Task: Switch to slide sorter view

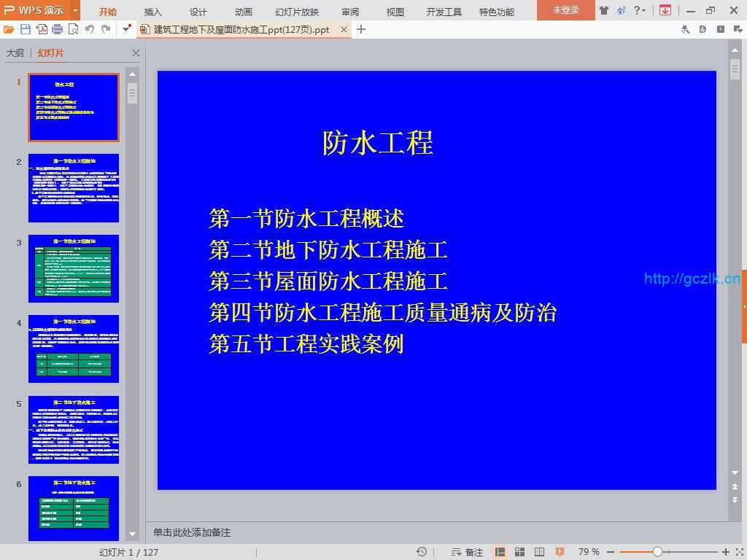Action: (x=520, y=552)
